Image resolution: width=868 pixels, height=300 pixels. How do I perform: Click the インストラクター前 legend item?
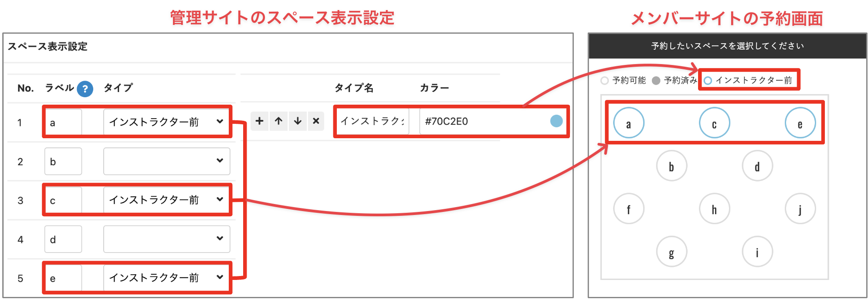pyautogui.click(x=748, y=81)
